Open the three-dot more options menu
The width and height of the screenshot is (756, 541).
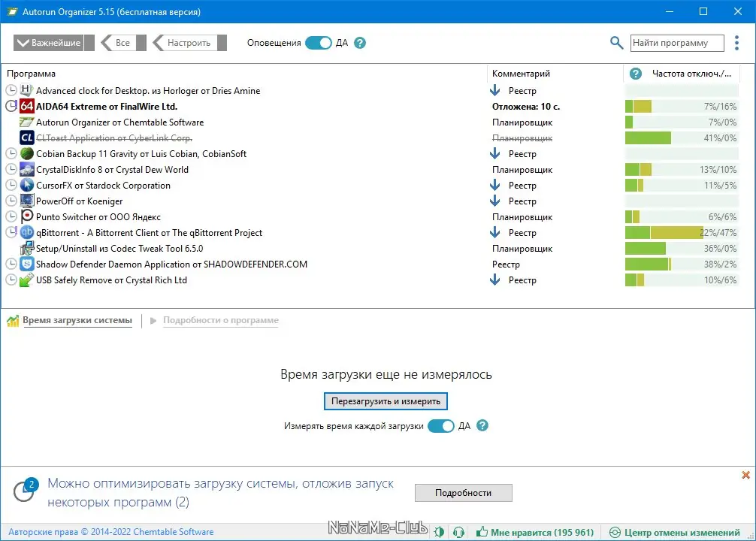point(736,42)
